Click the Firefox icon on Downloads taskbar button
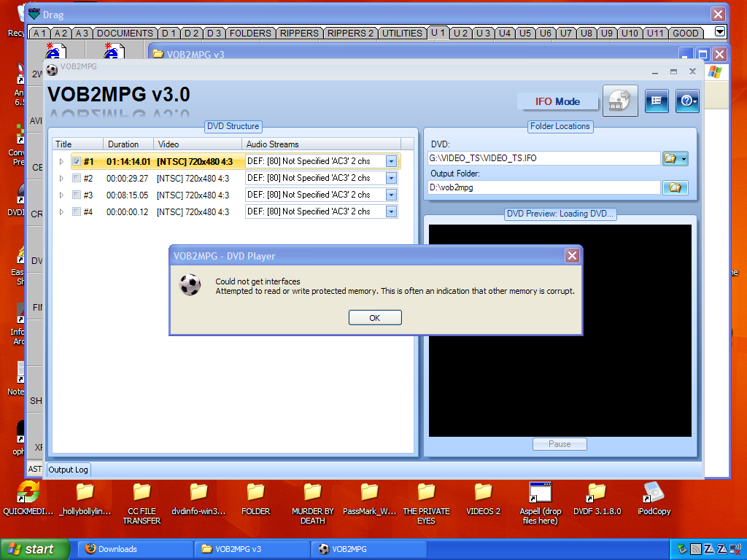747x560 pixels. pyautogui.click(x=90, y=548)
